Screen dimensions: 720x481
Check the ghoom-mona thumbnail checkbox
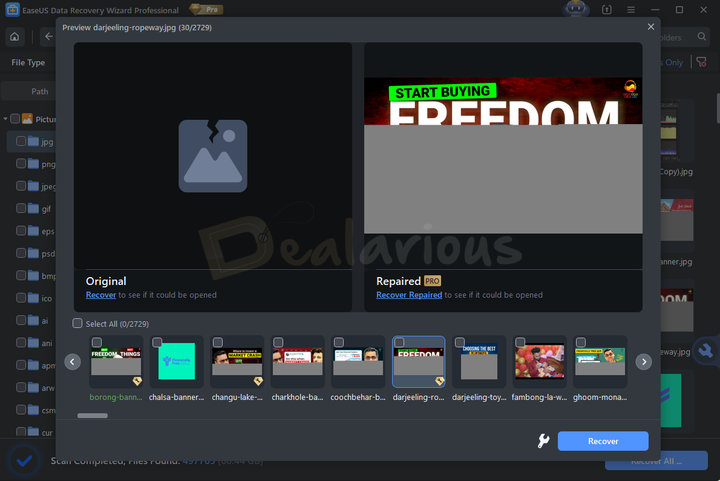coord(581,342)
